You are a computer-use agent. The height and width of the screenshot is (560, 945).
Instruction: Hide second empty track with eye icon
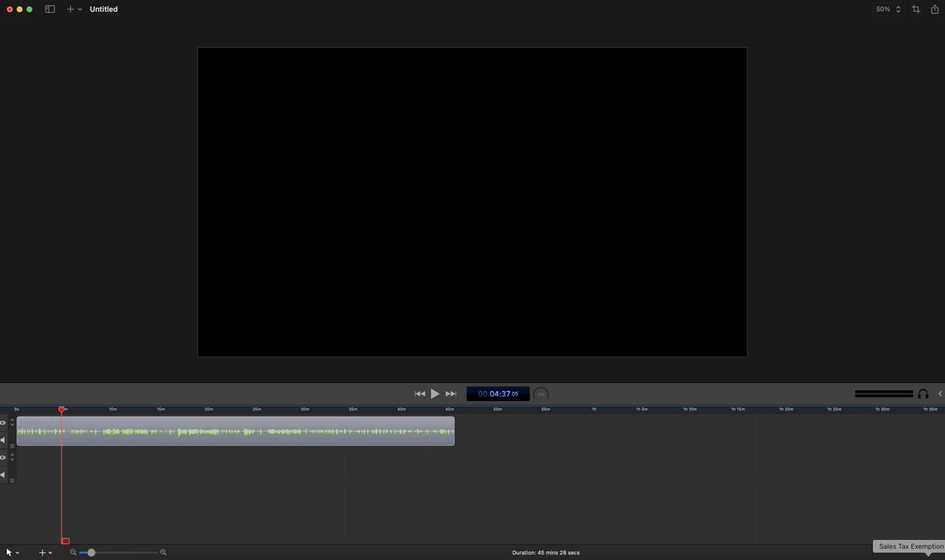[x=3, y=458]
